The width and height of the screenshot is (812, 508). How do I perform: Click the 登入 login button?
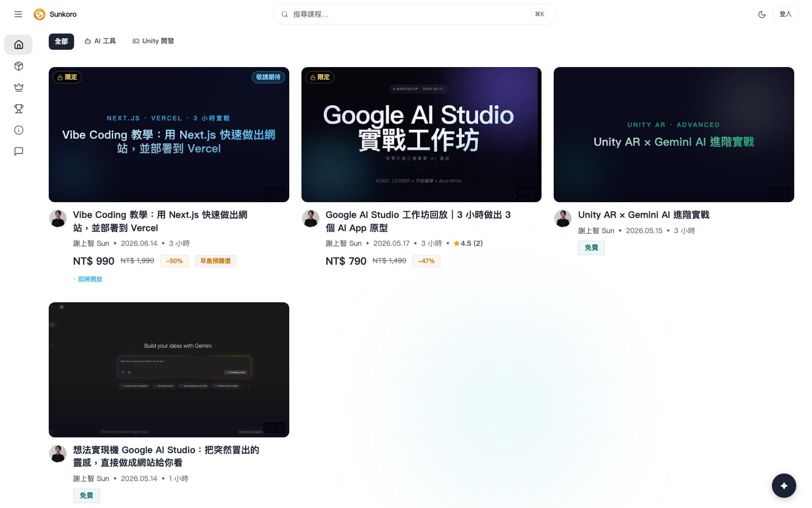(785, 14)
